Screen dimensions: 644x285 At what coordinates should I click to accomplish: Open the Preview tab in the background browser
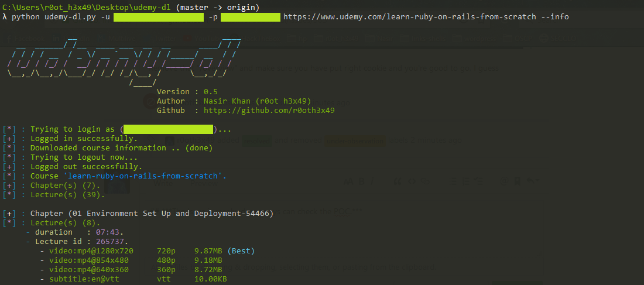(203, 184)
